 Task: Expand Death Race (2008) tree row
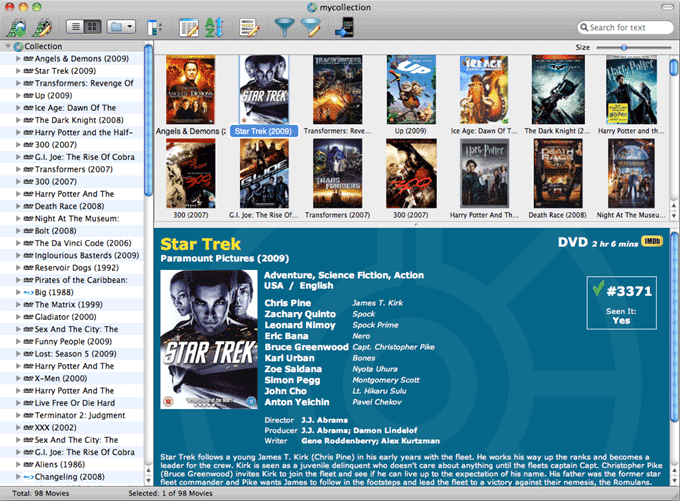click(18, 206)
